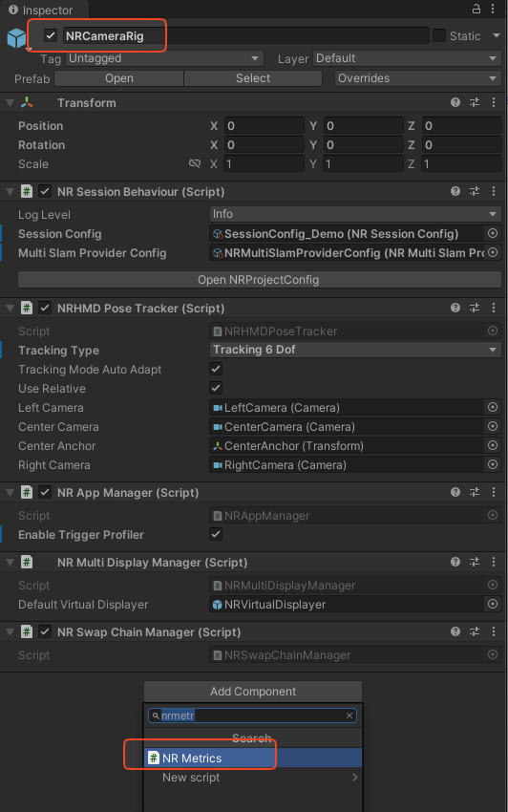
Task: Toggle the Static checkbox
Action: (439, 35)
